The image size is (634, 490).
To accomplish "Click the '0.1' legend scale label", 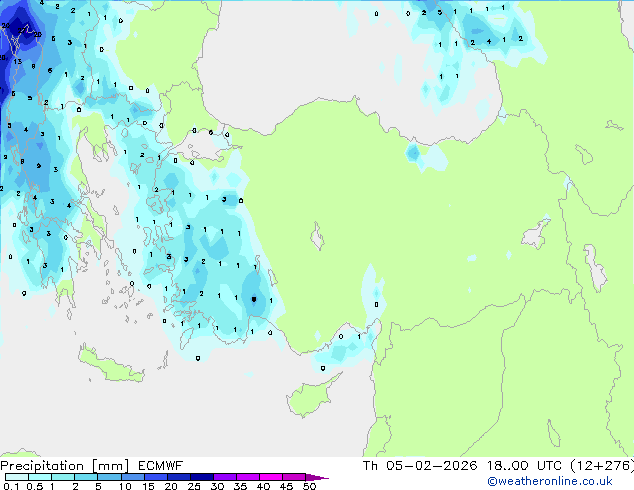I will pos(11,486).
